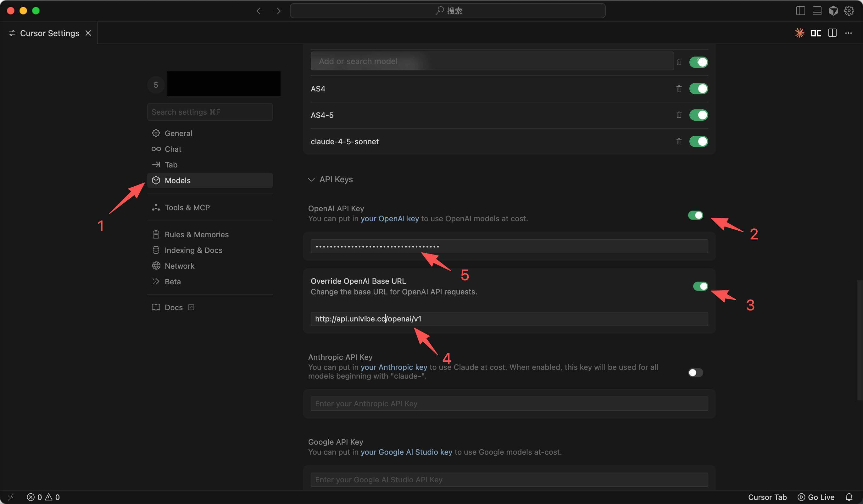Click the Claude asterisk icon in tab bar
863x504 pixels.
tap(799, 33)
